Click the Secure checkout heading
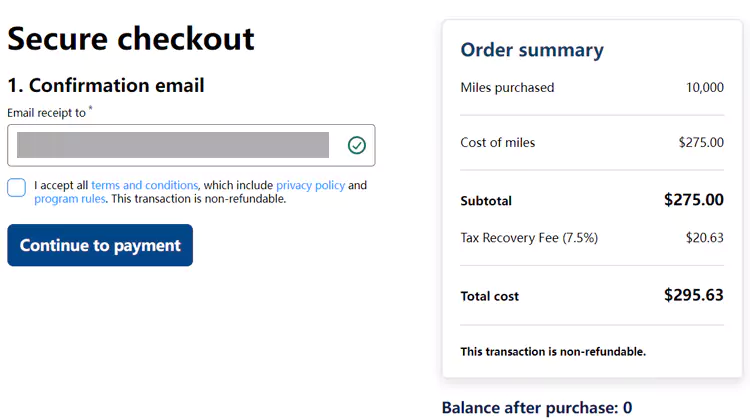750x420 pixels. pyautogui.click(x=131, y=39)
